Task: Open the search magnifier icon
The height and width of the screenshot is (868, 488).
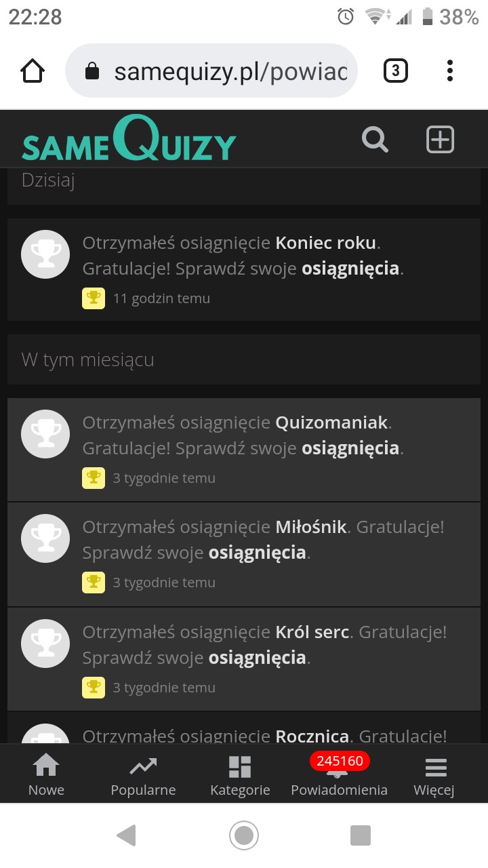Action: click(x=375, y=140)
